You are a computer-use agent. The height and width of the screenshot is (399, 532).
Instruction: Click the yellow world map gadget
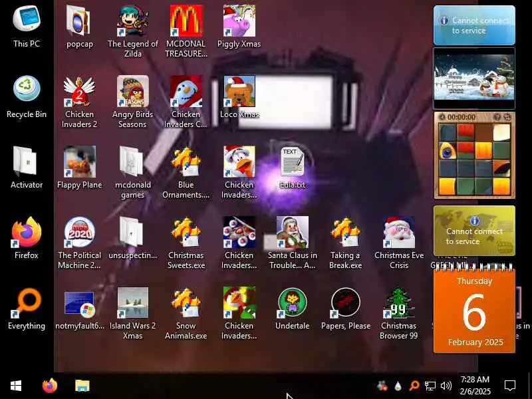pyautogui.click(x=474, y=231)
